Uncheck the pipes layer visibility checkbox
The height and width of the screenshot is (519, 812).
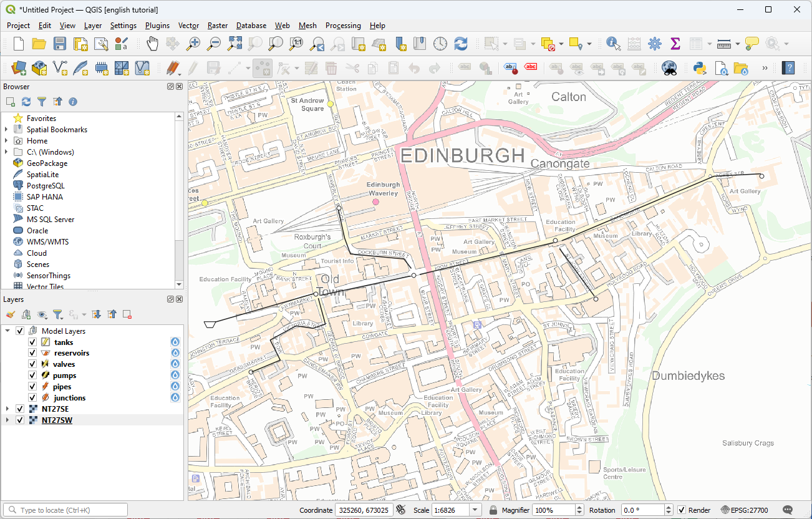(x=32, y=387)
